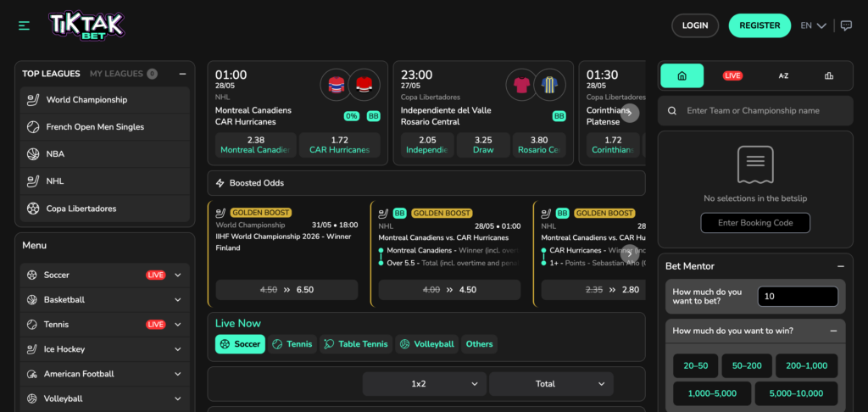868x412 pixels.
Task: Click the Soccer LIVE badge in Menu
Action: coord(156,276)
